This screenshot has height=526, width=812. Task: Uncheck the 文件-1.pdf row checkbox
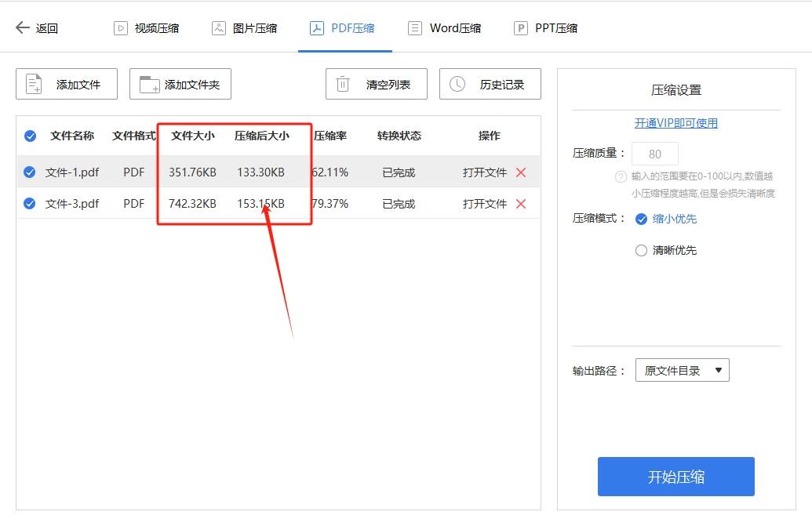30,172
